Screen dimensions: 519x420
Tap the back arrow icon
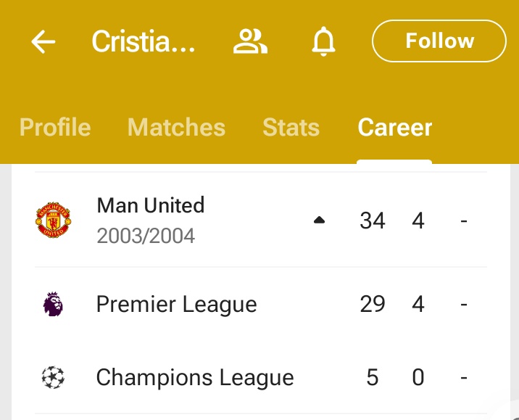43,41
